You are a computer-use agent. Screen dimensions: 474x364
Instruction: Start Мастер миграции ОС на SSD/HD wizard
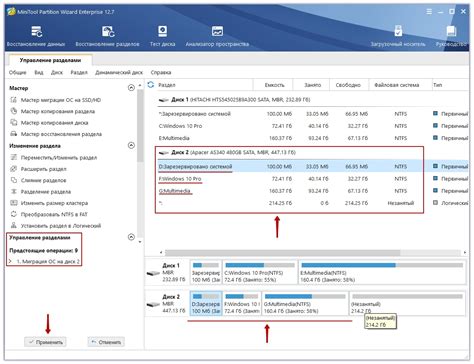coord(56,100)
